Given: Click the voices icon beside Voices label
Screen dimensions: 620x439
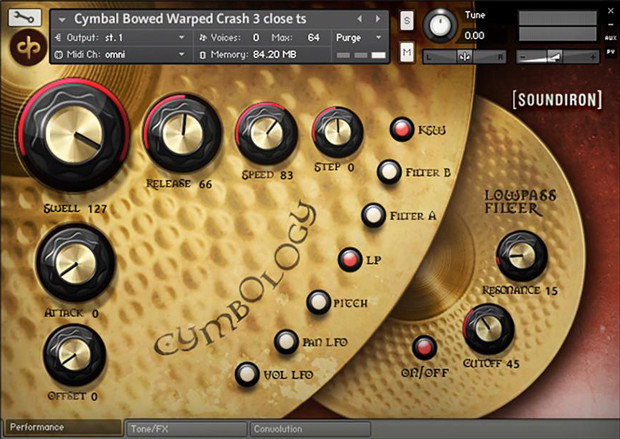Looking at the screenshot, I should 203,38.
